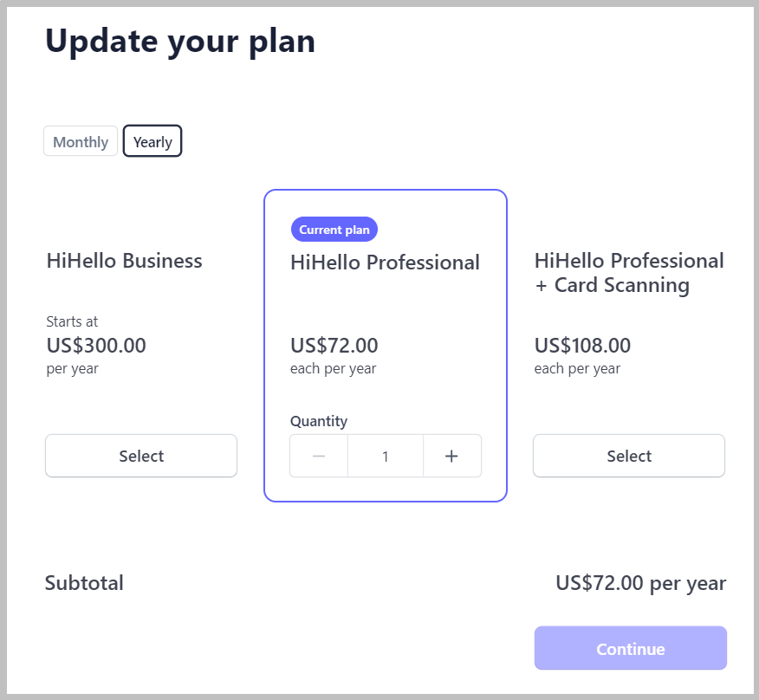759x700 pixels.
Task: Click the US$72.00 each per year price
Action: click(x=334, y=355)
